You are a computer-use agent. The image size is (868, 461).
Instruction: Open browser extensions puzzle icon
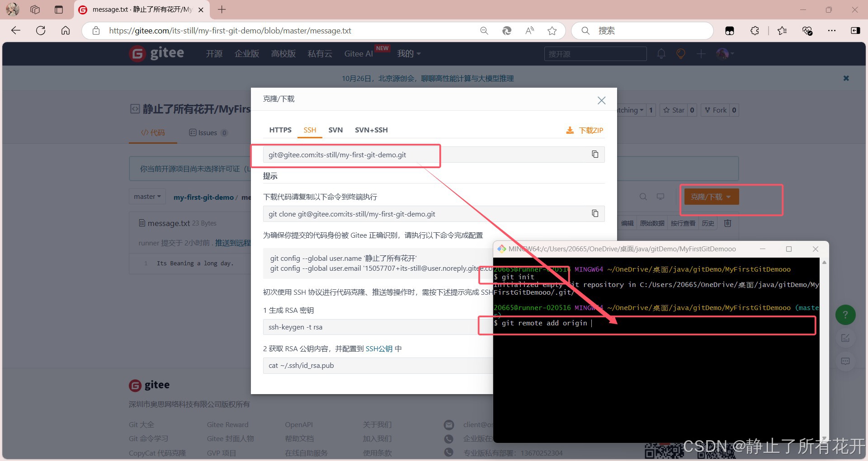click(x=755, y=30)
